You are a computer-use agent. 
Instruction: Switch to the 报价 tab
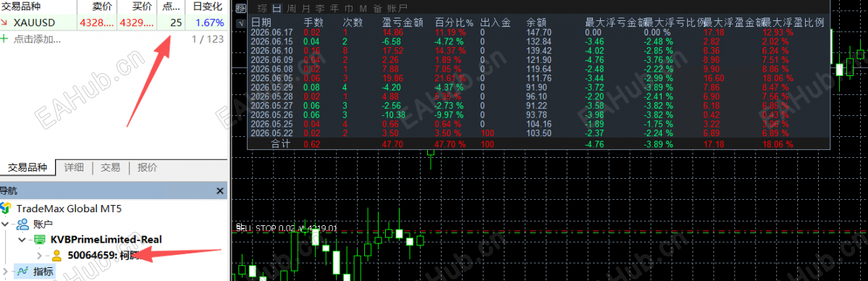coord(147,167)
